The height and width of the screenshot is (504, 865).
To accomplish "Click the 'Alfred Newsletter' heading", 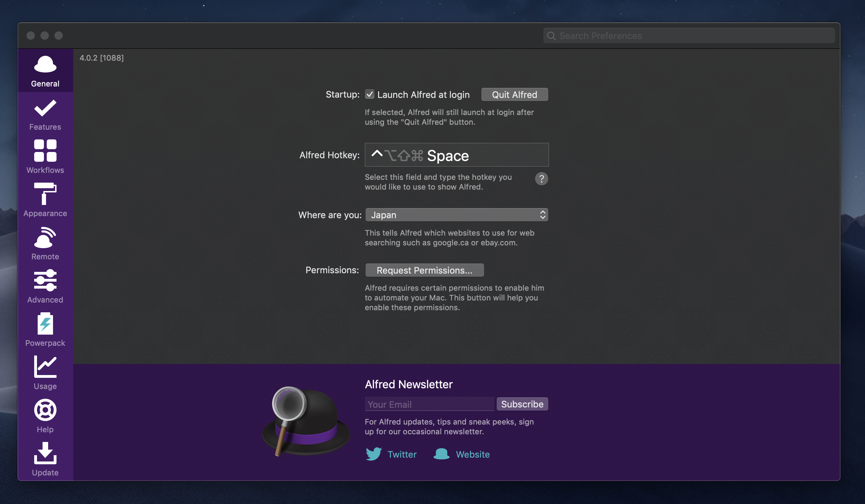I will pos(408,384).
